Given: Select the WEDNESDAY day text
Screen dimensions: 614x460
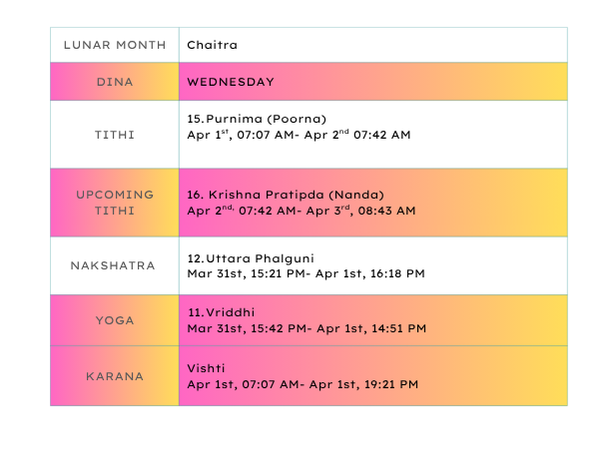Looking at the screenshot, I should (231, 81).
